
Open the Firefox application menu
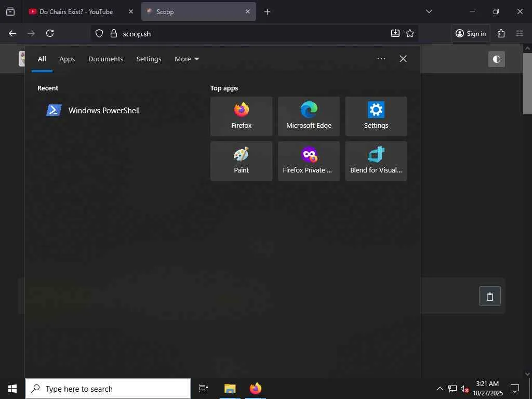[520, 33]
